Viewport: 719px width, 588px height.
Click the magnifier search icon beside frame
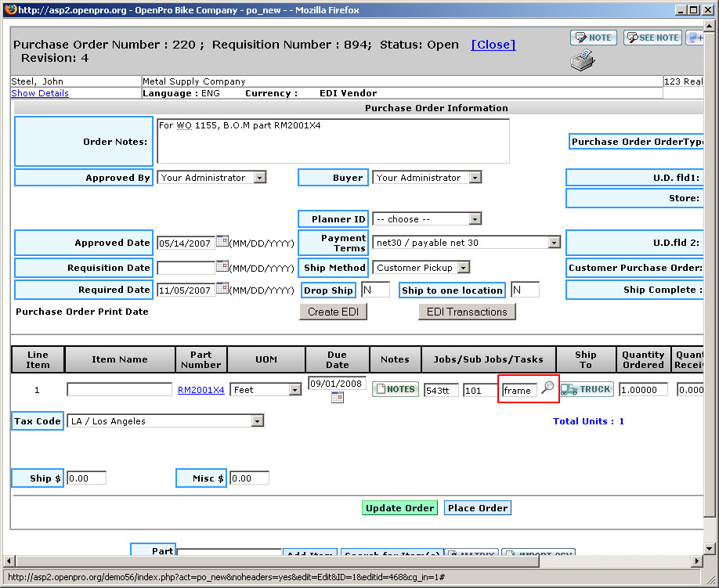click(x=547, y=388)
